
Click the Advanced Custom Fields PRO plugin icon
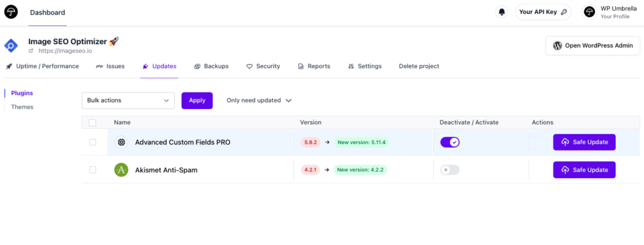point(121,142)
